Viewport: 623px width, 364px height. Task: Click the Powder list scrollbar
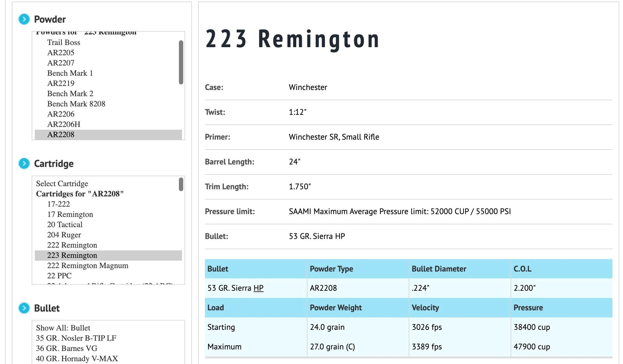click(x=181, y=62)
